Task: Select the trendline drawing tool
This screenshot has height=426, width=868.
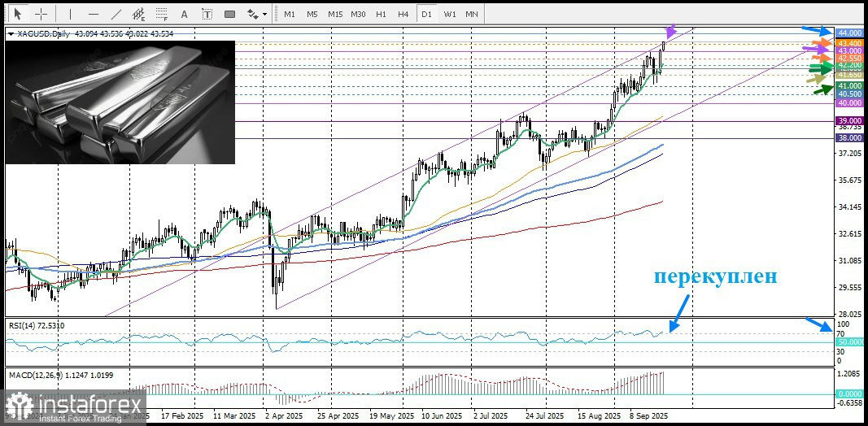Action: 116,14
